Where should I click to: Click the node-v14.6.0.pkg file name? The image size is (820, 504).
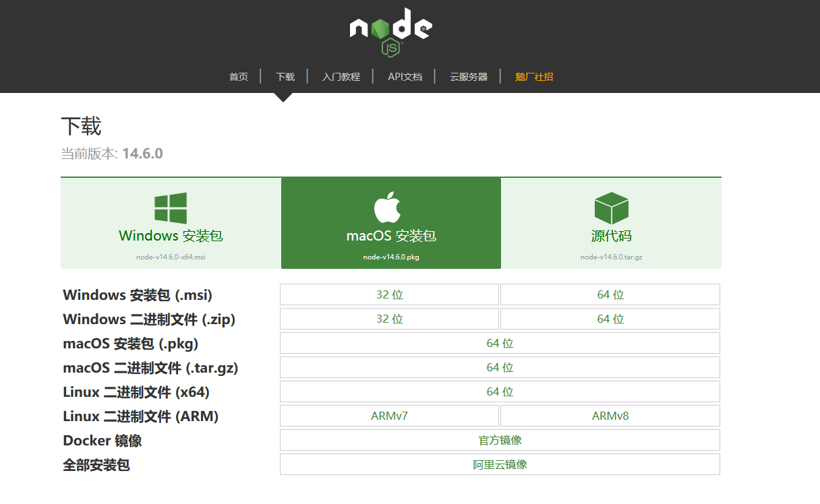(391, 257)
